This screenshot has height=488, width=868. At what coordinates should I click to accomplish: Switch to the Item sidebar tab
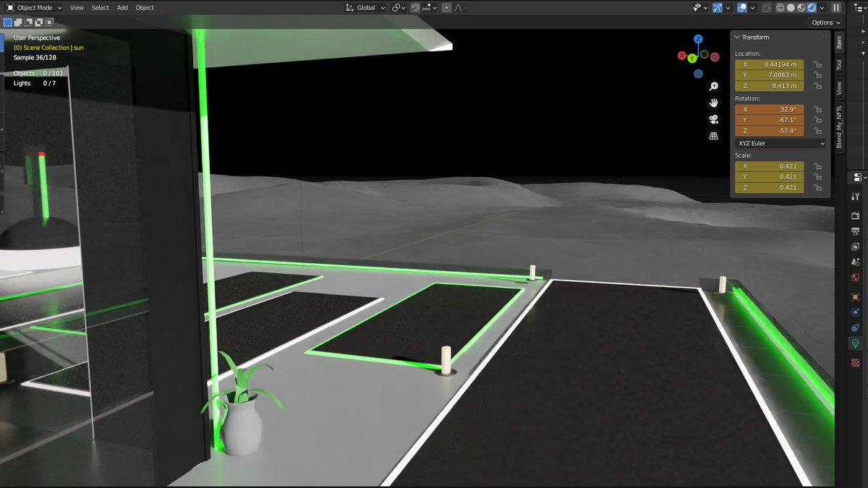[839, 43]
